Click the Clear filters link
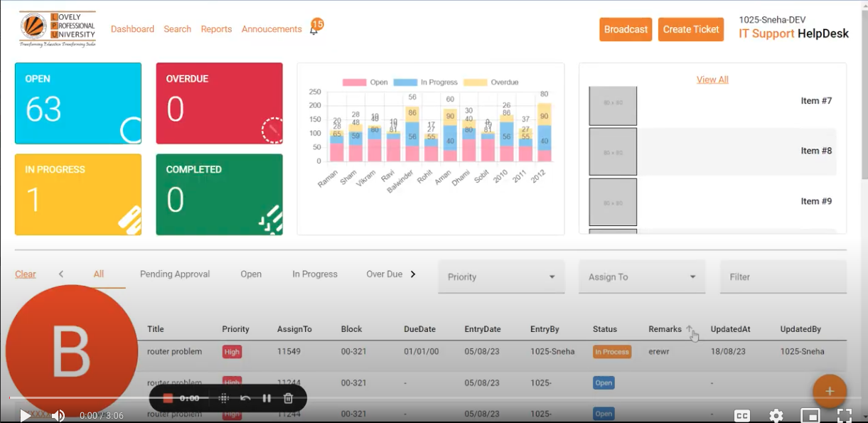The width and height of the screenshot is (868, 423). point(26,274)
